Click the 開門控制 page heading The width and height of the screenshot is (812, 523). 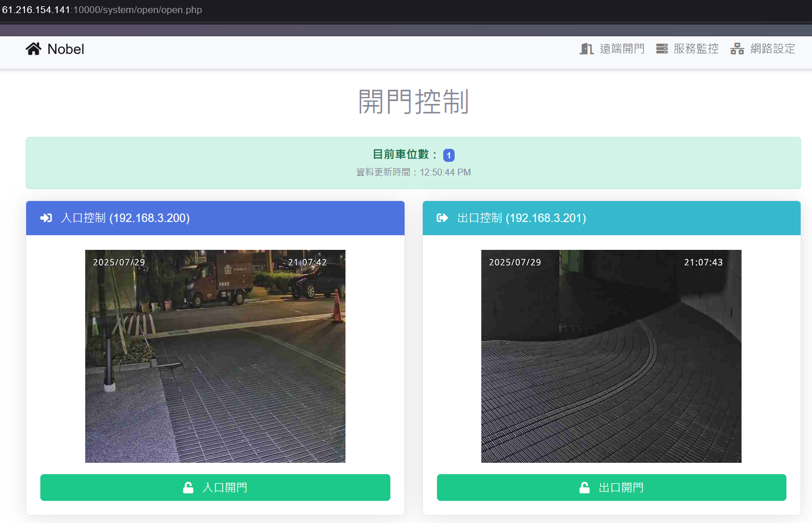(413, 102)
